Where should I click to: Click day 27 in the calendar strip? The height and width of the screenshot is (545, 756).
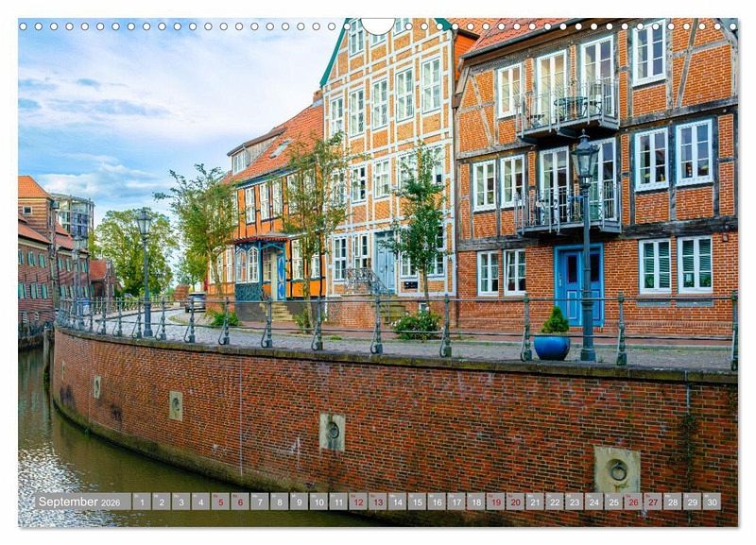652,502
